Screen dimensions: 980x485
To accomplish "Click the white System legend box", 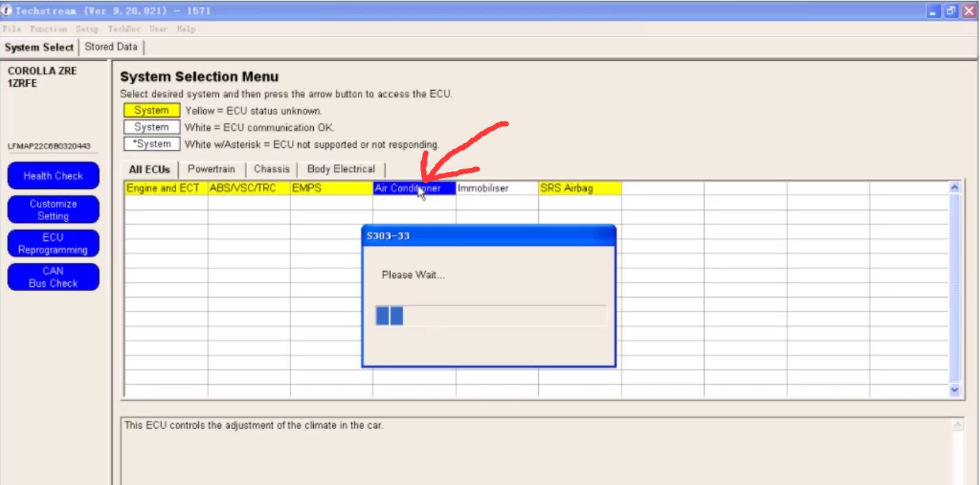I will click(151, 127).
